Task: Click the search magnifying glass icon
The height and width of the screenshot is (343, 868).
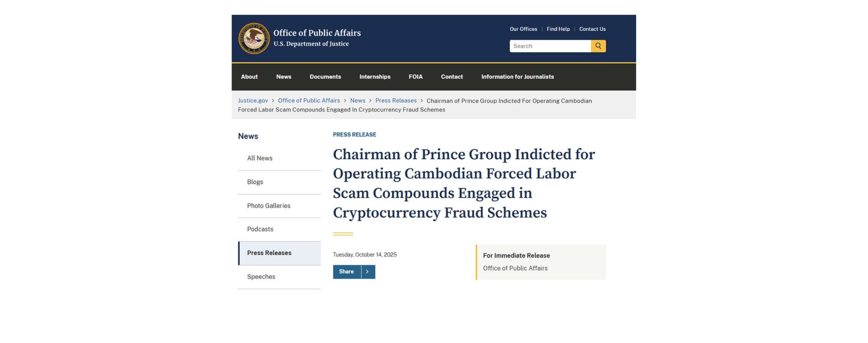Action: pyautogui.click(x=598, y=46)
